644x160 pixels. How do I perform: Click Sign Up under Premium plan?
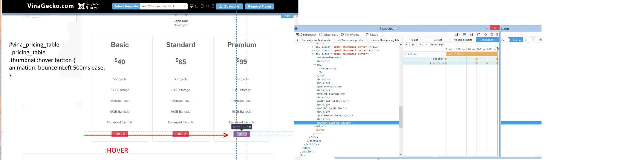(242, 134)
